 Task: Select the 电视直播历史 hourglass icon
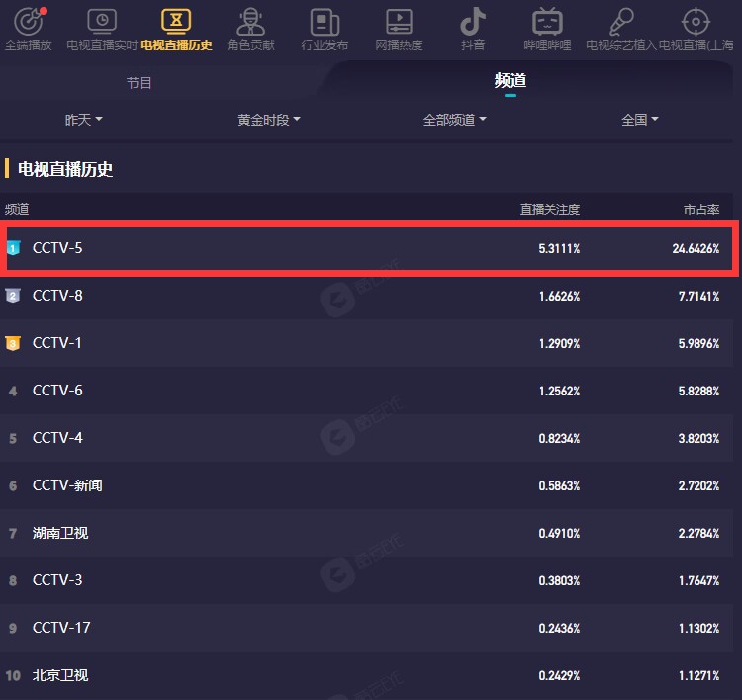coord(176,22)
